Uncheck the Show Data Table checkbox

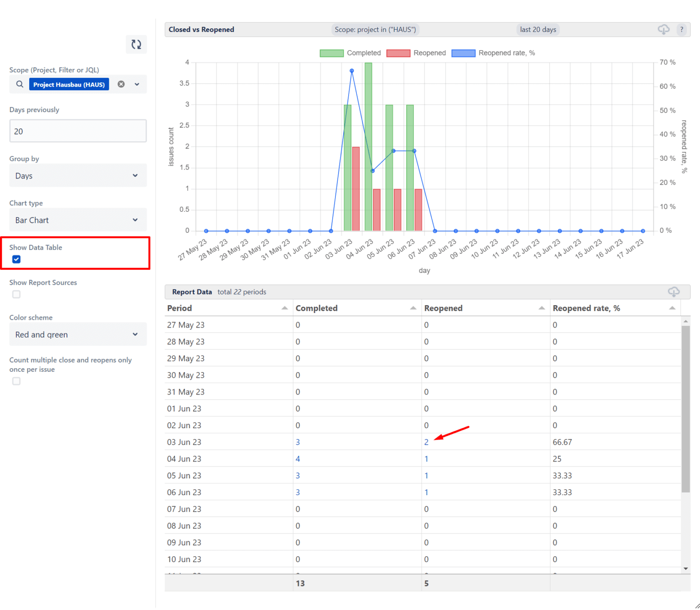[x=16, y=259]
